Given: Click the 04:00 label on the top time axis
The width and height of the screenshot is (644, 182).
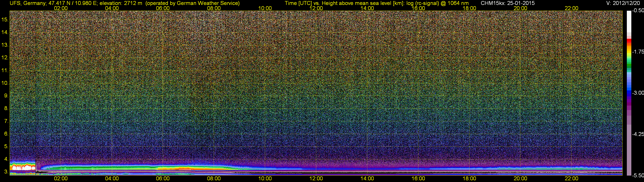Looking at the screenshot, I should click(112, 8).
